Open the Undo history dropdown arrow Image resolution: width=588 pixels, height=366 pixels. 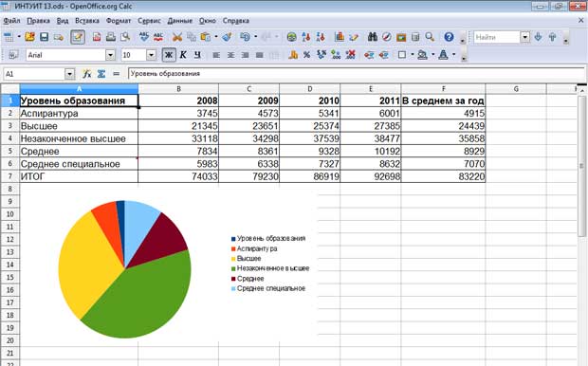(x=256, y=37)
